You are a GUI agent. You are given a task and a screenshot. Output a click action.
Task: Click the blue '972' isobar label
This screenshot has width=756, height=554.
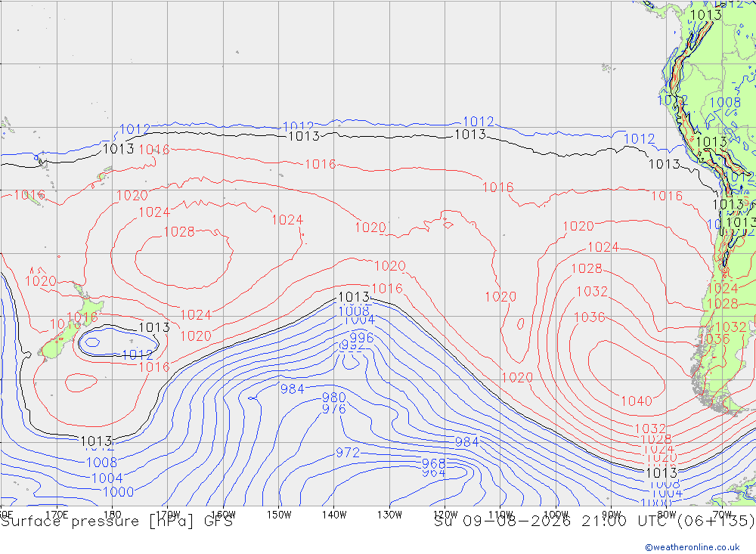click(x=348, y=452)
